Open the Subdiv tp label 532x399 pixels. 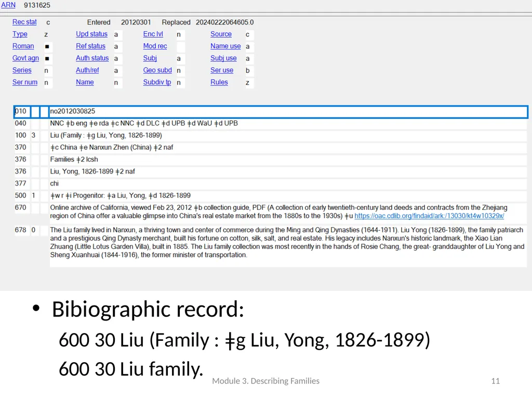click(x=157, y=83)
